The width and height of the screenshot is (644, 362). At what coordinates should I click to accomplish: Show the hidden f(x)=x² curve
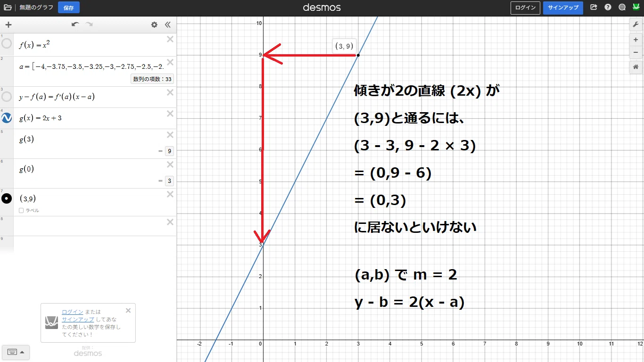tap(7, 44)
